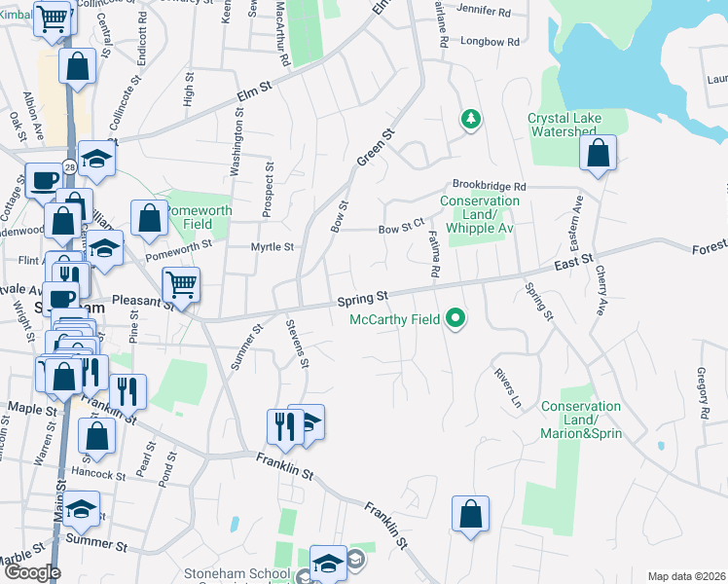Open the Google logo link
The height and width of the screenshot is (584, 728).
[32, 572]
